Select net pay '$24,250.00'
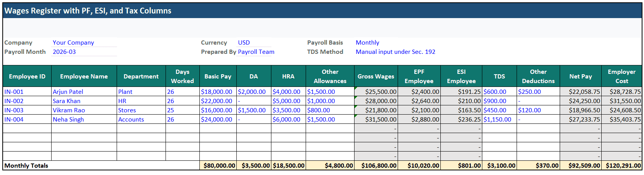Image resolution: width=644 pixels, height=175 pixels. click(x=580, y=101)
